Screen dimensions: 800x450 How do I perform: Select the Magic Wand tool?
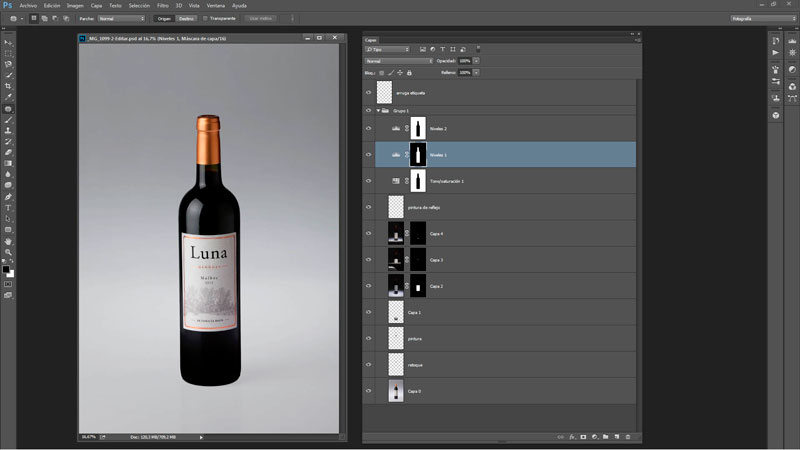[8, 76]
